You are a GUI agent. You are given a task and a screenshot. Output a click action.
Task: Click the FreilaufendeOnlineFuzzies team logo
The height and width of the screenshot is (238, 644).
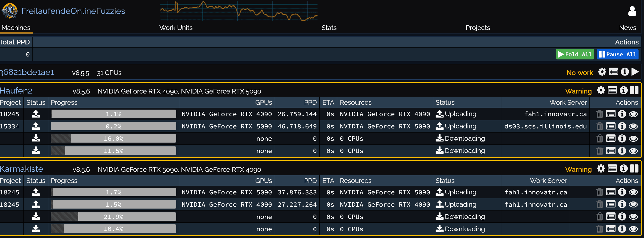point(10,11)
